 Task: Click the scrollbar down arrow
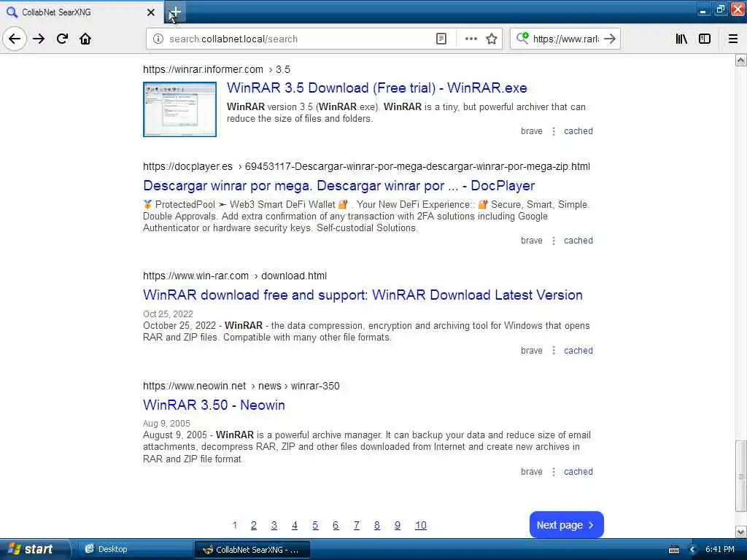click(x=741, y=532)
